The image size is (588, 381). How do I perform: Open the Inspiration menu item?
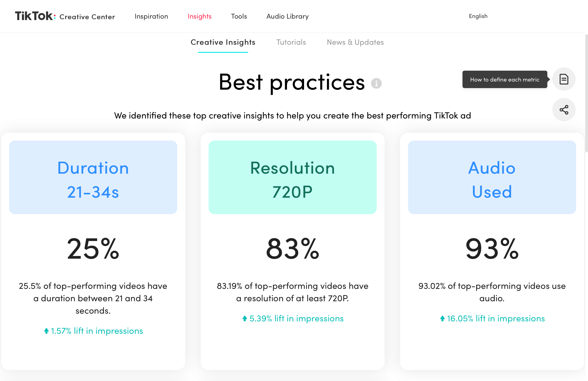(x=151, y=16)
